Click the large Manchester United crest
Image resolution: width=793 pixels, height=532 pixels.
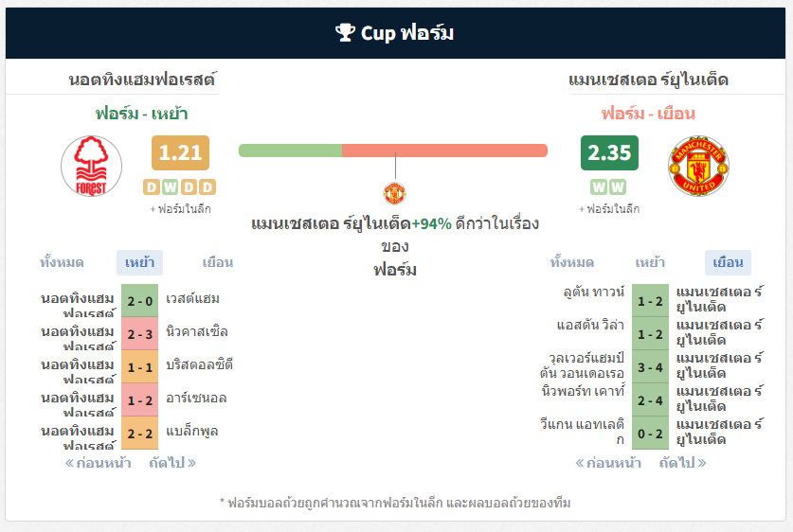tap(698, 166)
